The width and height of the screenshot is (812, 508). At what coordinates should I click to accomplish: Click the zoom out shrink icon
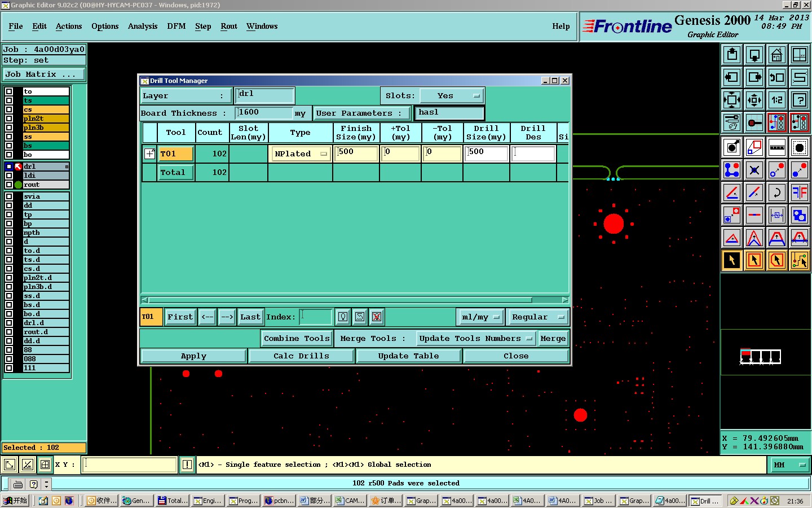tap(754, 100)
